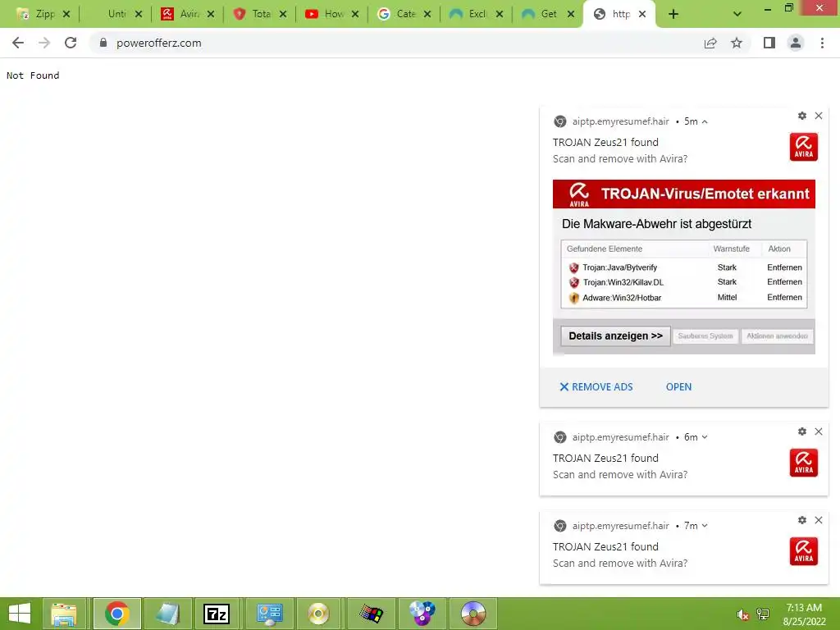Image resolution: width=840 pixels, height=630 pixels.
Task: Click Details anzeigen >> button
Action: pos(615,336)
